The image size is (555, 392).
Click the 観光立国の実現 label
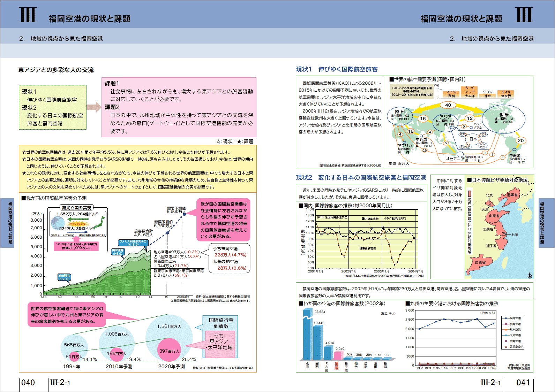pyautogui.click(x=77, y=208)
